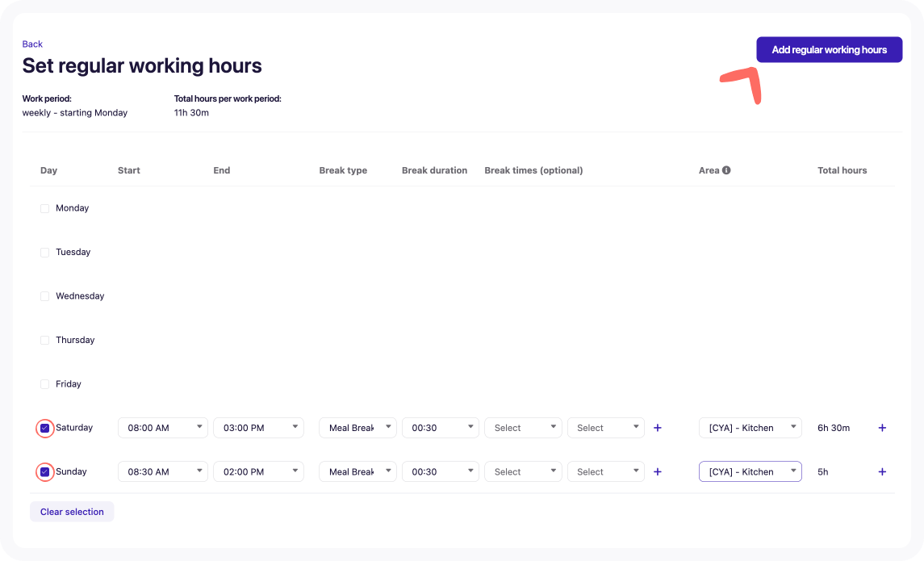Image resolution: width=924 pixels, height=561 pixels.
Task: Add another shift row for Saturday
Action: point(882,428)
